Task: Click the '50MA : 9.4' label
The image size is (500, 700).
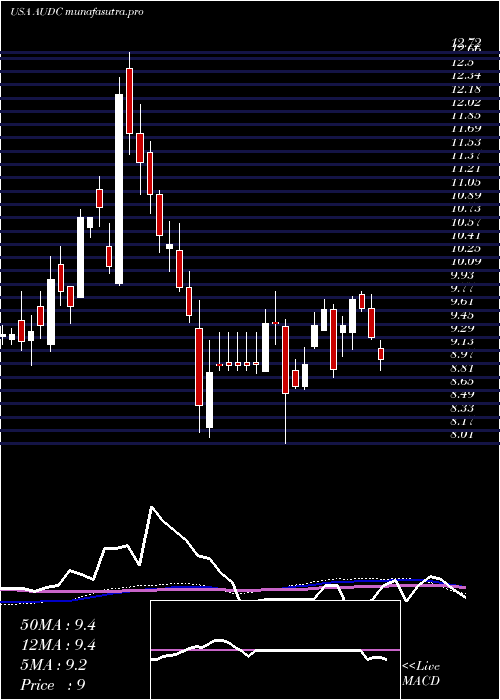Action: coord(58,625)
